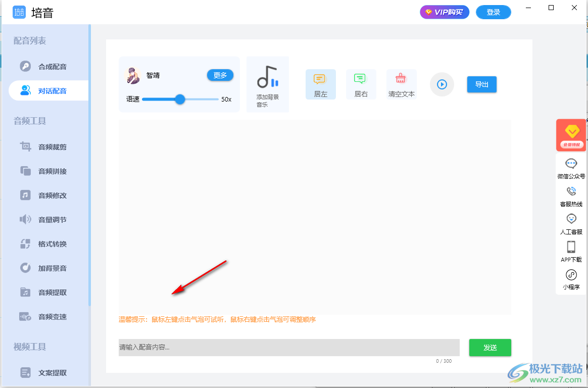Click the green 发送 send button
Viewport: 588px width, 388px height.
click(x=490, y=348)
